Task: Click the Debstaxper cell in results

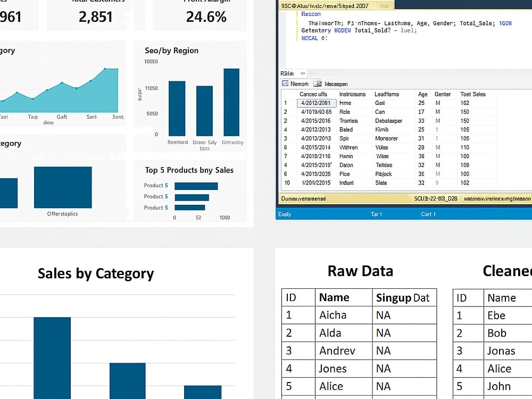Action: tap(388, 121)
